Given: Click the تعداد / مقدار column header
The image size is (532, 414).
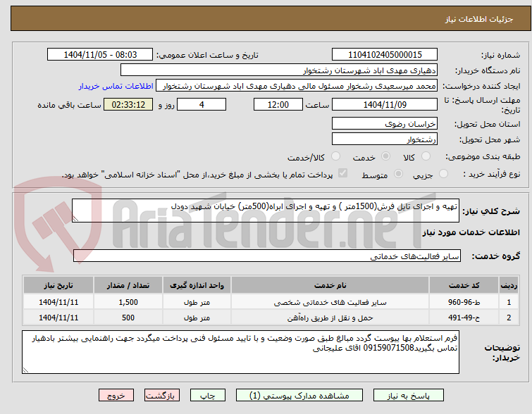Looking at the screenshot, I should (x=128, y=285).
